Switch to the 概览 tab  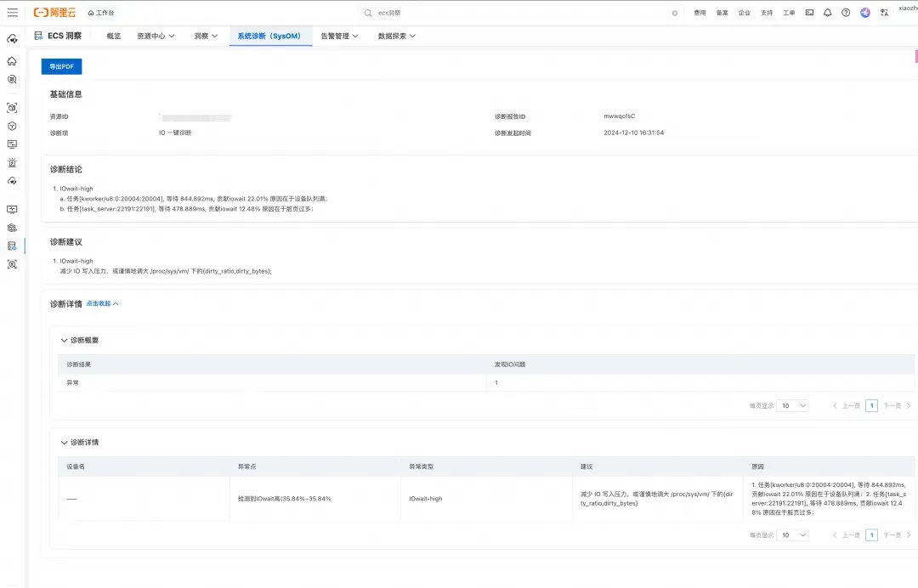click(114, 37)
